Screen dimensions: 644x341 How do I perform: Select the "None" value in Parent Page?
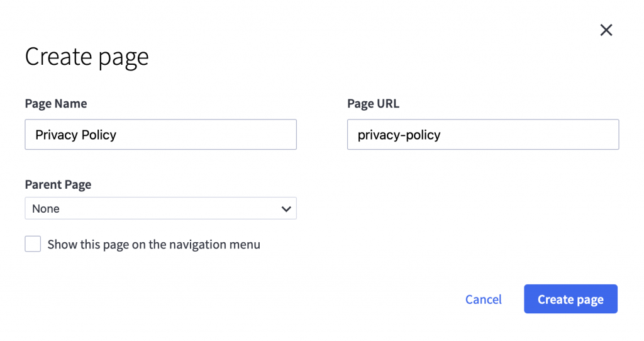(x=47, y=209)
